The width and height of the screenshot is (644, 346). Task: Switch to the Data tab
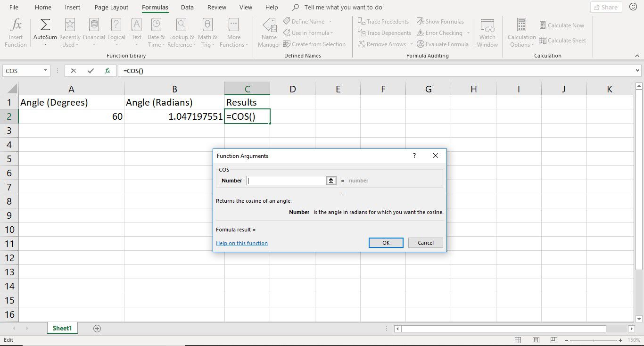pyautogui.click(x=187, y=7)
